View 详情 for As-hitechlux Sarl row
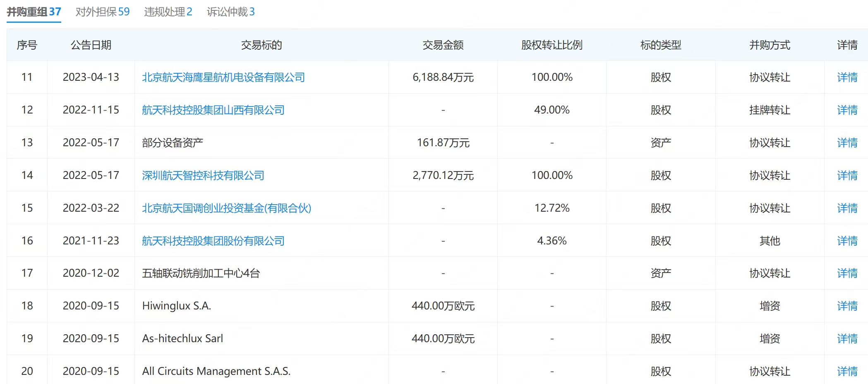Viewport: 868px width, 384px height. tap(847, 339)
